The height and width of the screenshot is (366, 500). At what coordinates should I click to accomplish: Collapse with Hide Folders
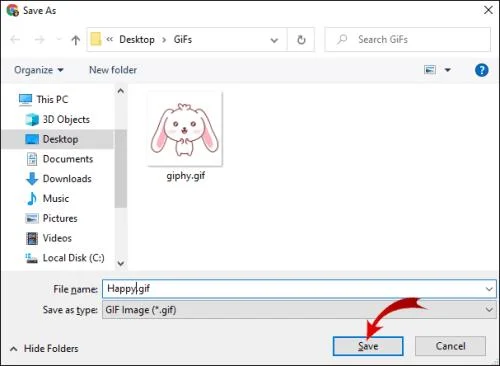pyautogui.click(x=45, y=349)
